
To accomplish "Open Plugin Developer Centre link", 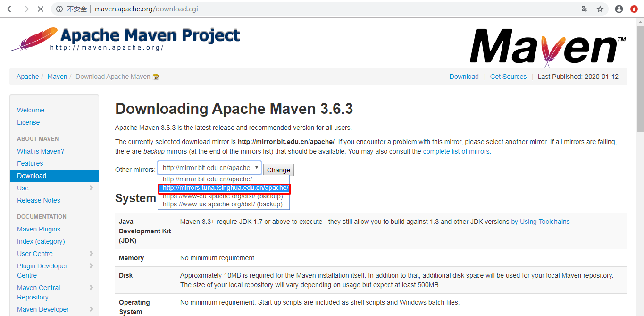I will pyautogui.click(x=42, y=271).
